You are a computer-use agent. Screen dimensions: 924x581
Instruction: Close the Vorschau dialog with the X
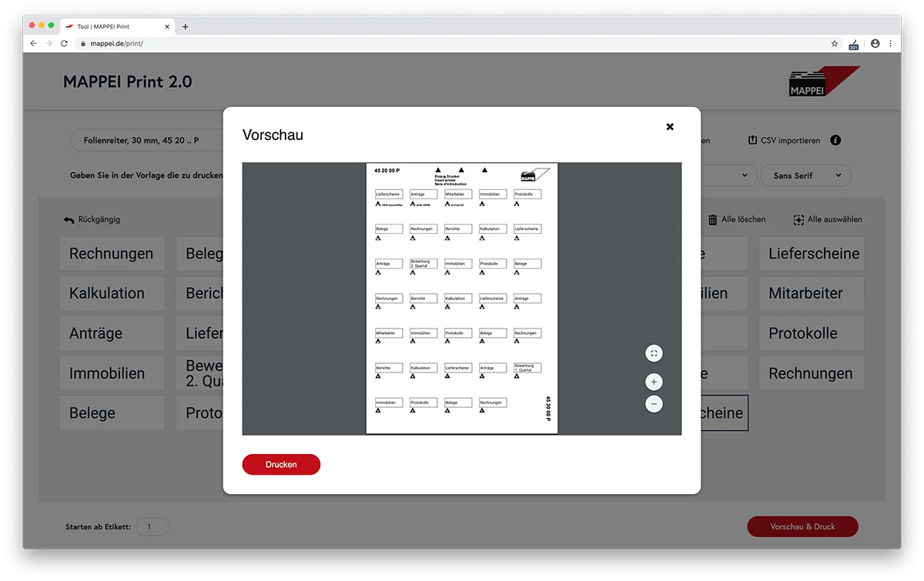point(670,127)
